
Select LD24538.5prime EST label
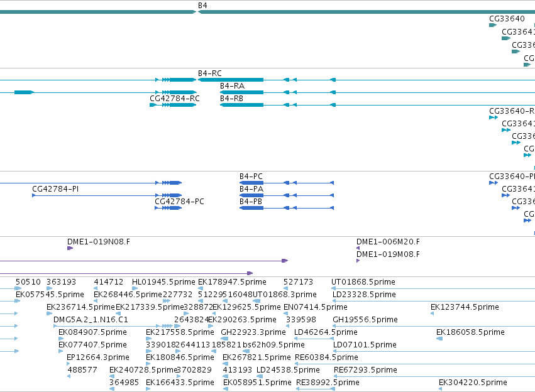click(x=288, y=371)
